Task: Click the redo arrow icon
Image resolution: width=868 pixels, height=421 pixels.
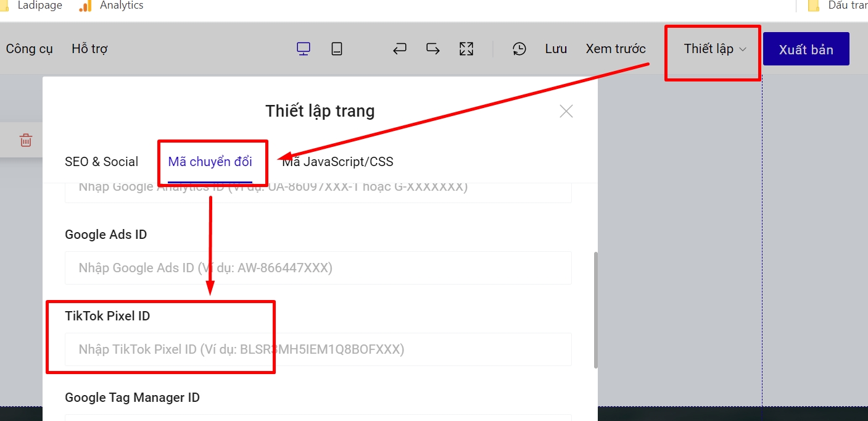Action: click(433, 49)
